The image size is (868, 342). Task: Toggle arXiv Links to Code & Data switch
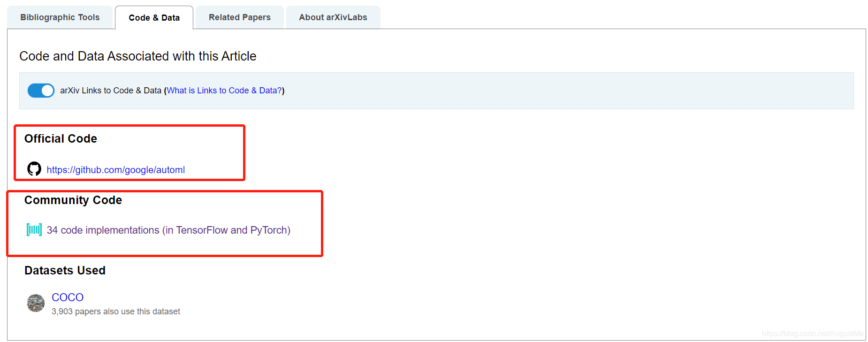41,91
